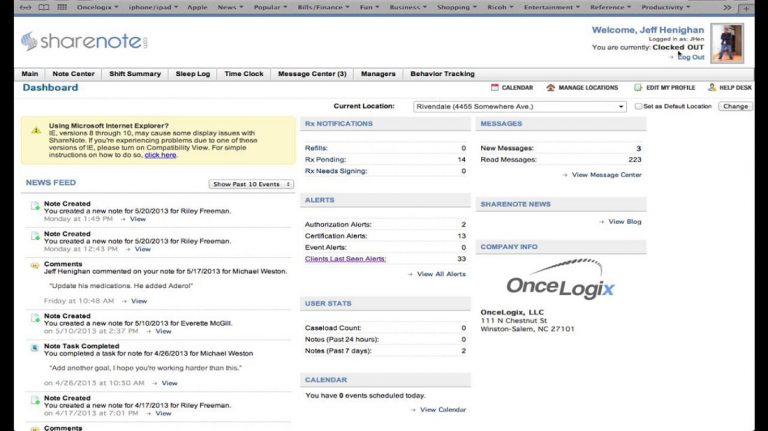The image size is (768, 431).
Task: Follow the View All Alerts link
Action: click(x=440, y=274)
